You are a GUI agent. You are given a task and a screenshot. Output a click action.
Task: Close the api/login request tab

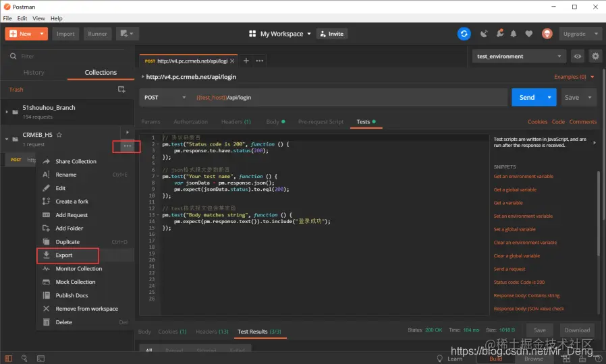(232, 61)
